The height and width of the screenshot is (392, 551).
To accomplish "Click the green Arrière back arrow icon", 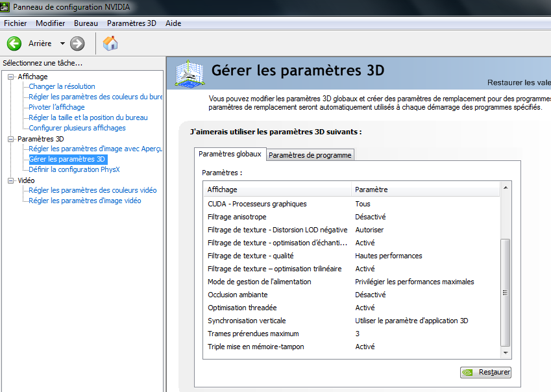I will tap(14, 43).
